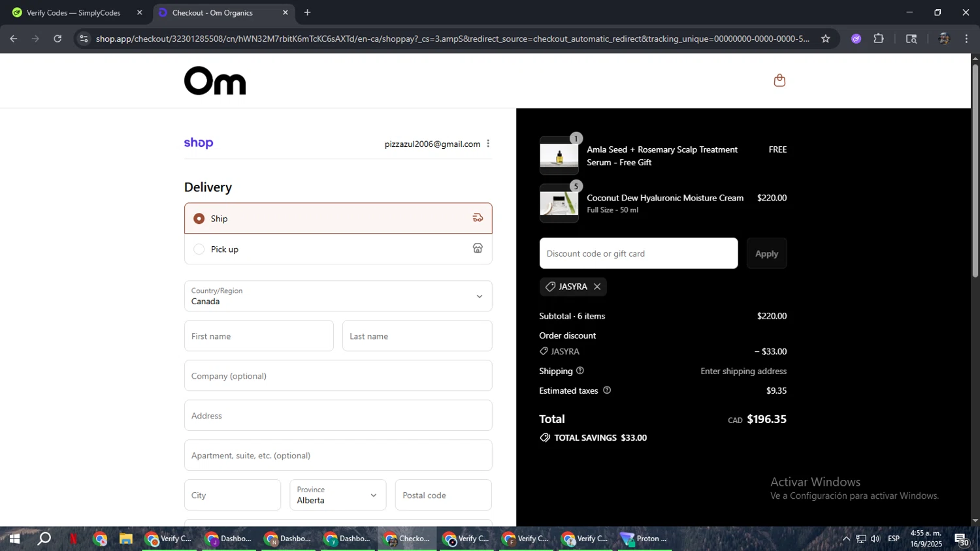Viewport: 980px width, 551px height.
Task: Open the notification center icon
Action: [962, 539]
